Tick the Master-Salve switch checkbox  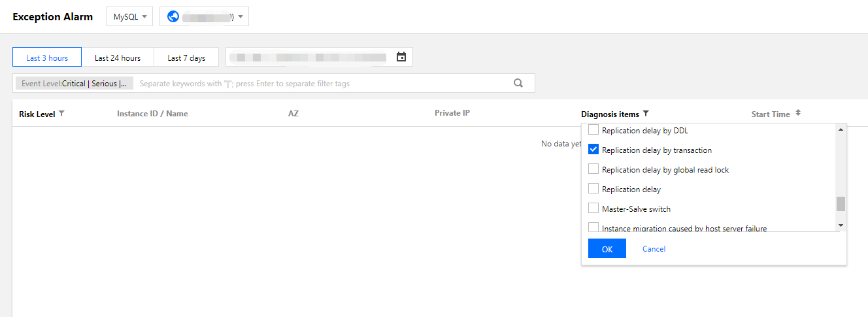coord(593,209)
